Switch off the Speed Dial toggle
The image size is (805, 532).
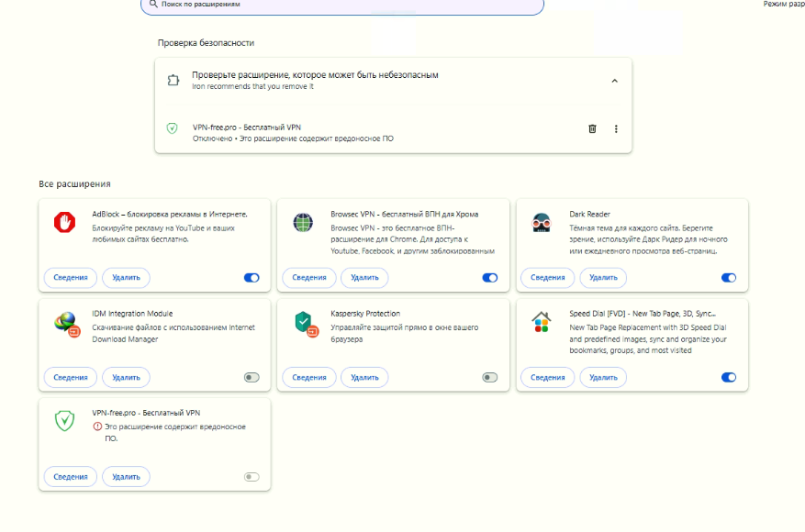coord(729,377)
